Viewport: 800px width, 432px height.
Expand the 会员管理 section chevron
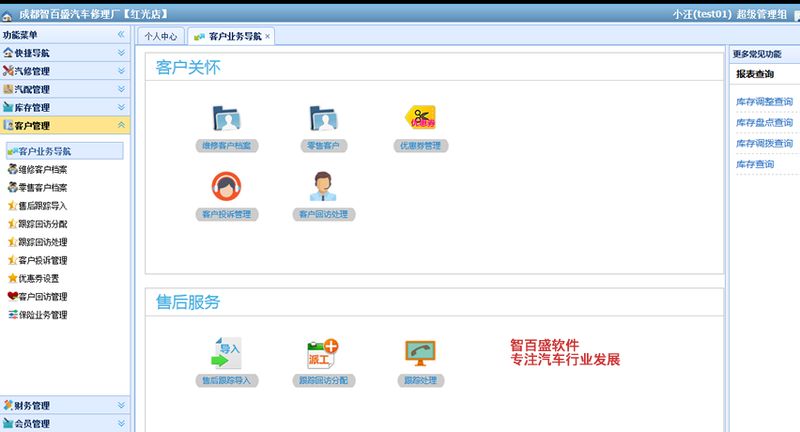pyautogui.click(x=121, y=423)
